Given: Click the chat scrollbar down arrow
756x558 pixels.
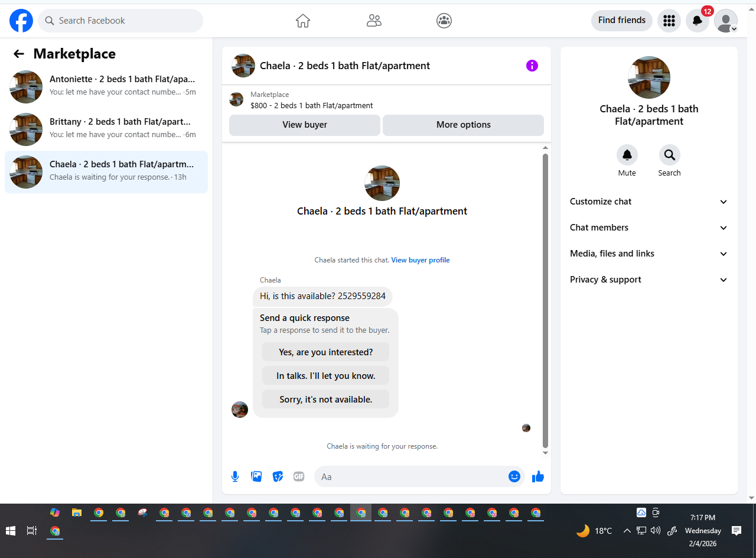Looking at the screenshot, I should (x=546, y=453).
